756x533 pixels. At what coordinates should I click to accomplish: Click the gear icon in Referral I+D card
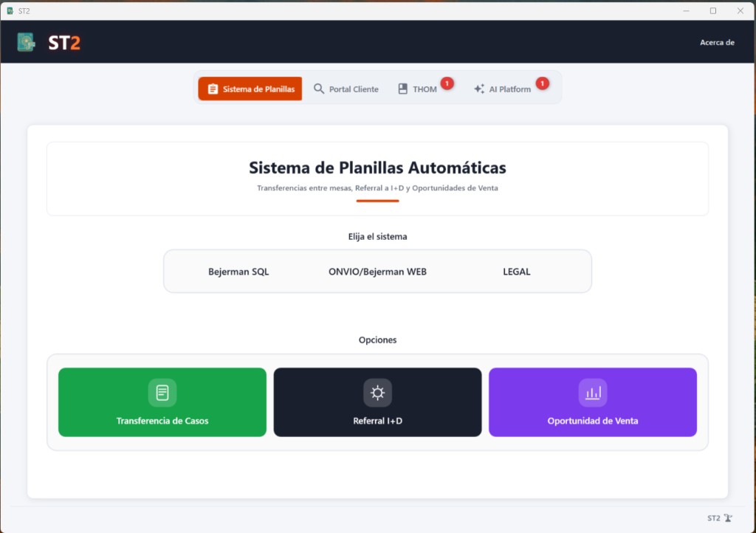tap(377, 392)
